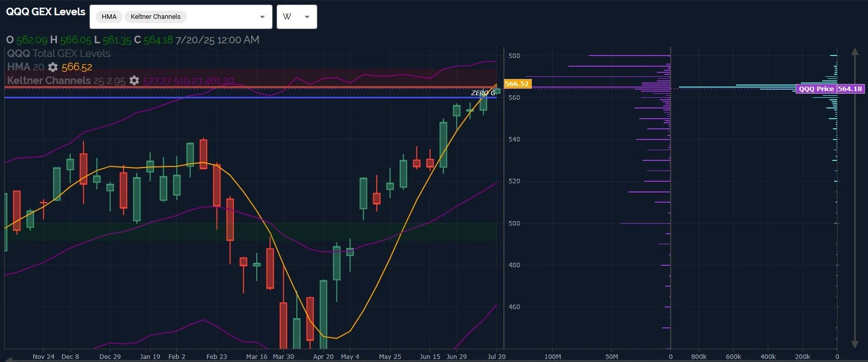Click the purple GEX bar at 500
The image size is (868, 362).
[x=645, y=223]
